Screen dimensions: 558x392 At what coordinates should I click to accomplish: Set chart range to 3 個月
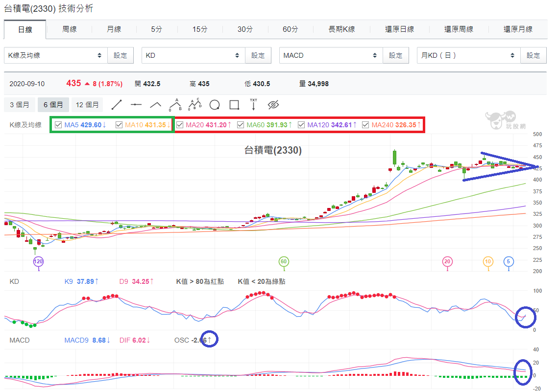(20, 105)
